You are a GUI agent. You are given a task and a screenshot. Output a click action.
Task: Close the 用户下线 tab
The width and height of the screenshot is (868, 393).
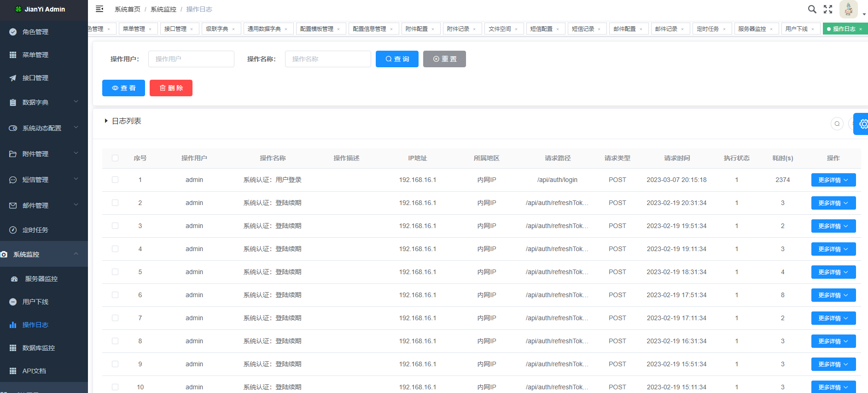click(813, 29)
